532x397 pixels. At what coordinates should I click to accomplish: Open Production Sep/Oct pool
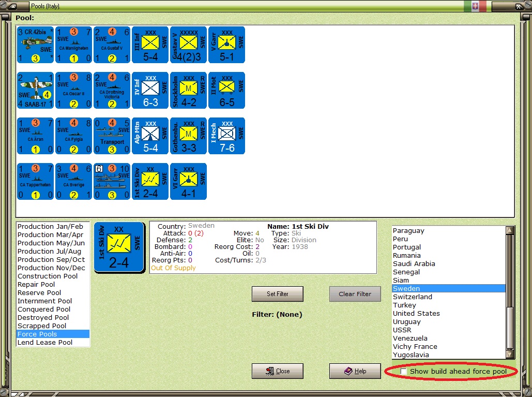click(x=53, y=259)
